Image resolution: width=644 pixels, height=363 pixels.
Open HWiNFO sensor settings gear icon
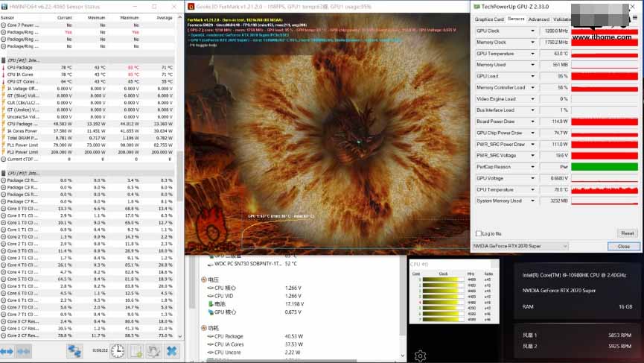coord(153,351)
